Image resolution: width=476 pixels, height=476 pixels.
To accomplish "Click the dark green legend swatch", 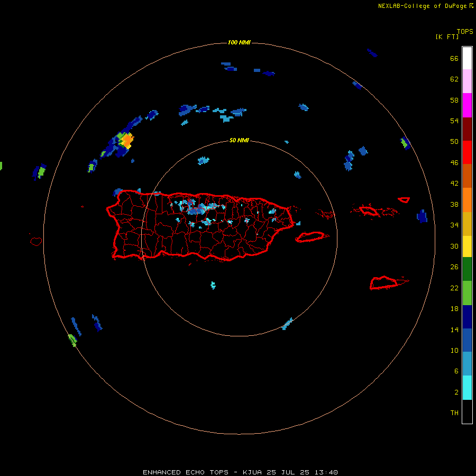I will point(467,269).
